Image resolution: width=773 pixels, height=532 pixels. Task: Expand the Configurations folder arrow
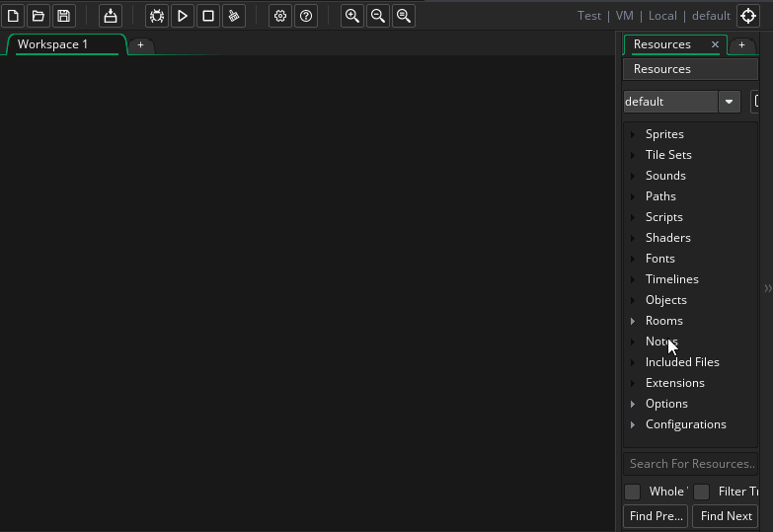tap(633, 424)
